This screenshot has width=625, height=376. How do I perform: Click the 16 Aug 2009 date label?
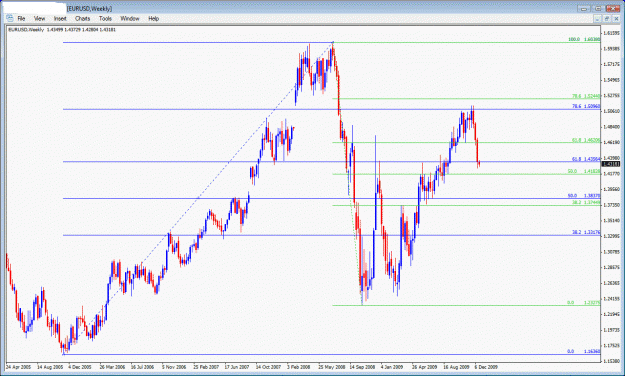(456, 367)
